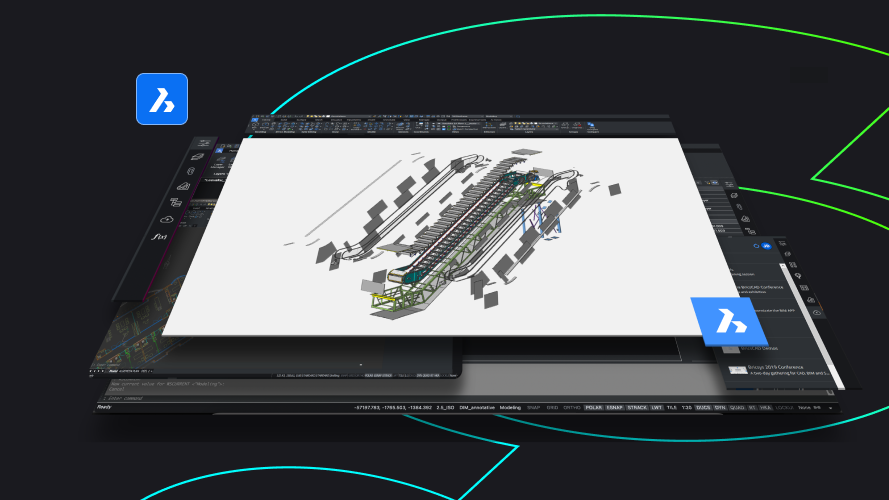Click the coordinates readout in status bar
Viewport: 889px width, 500px height.
(393, 408)
